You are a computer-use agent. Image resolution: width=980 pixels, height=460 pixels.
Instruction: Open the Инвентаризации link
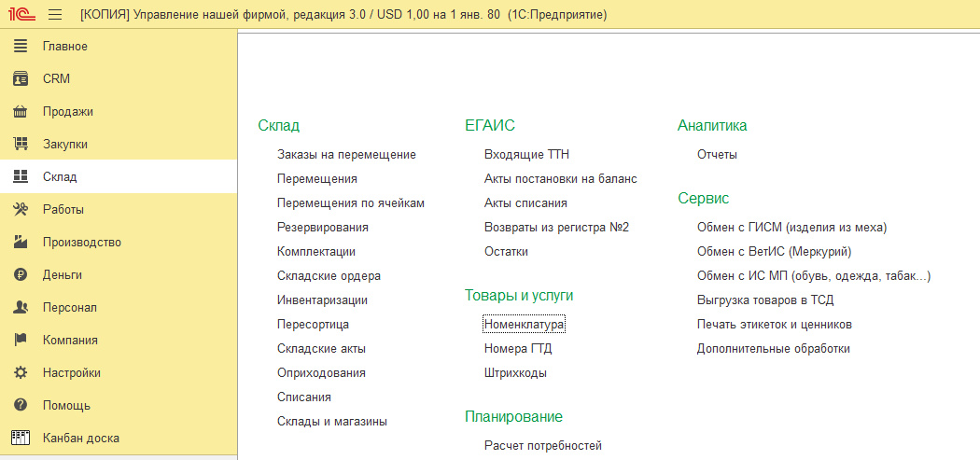pos(322,300)
